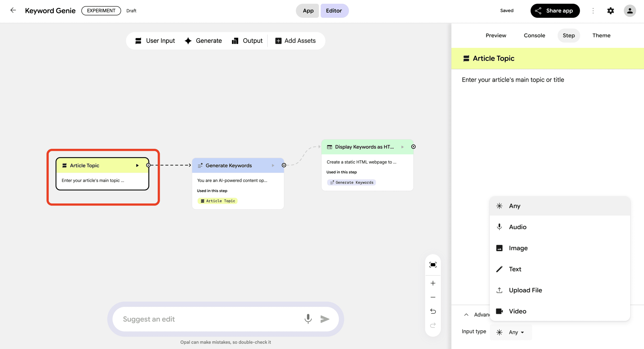Run the Article Topic step play arrow
The width and height of the screenshot is (644, 349).
pos(137,165)
